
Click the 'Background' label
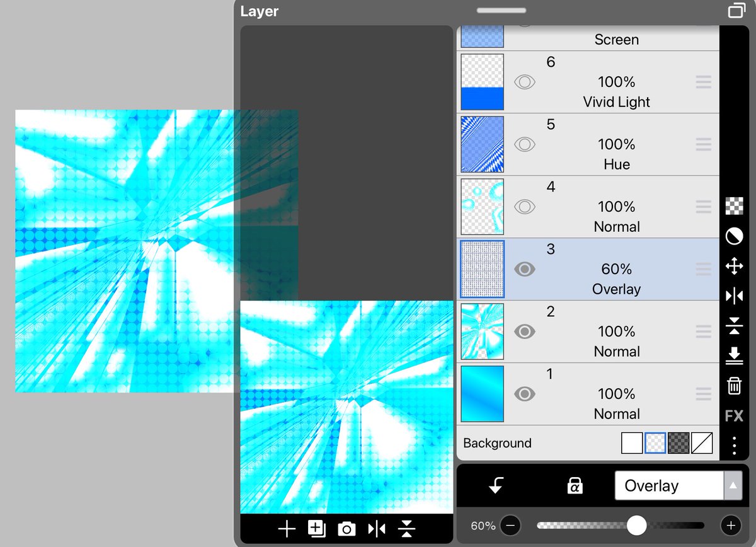click(498, 443)
